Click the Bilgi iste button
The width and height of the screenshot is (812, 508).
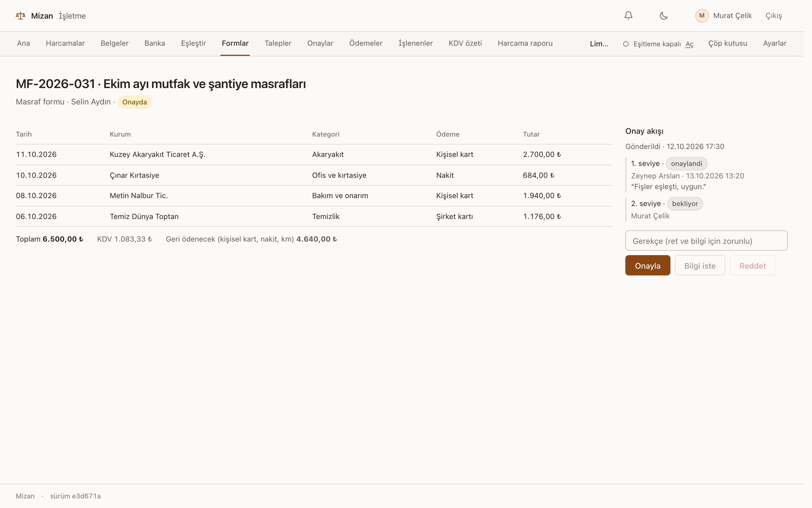coord(700,265)
